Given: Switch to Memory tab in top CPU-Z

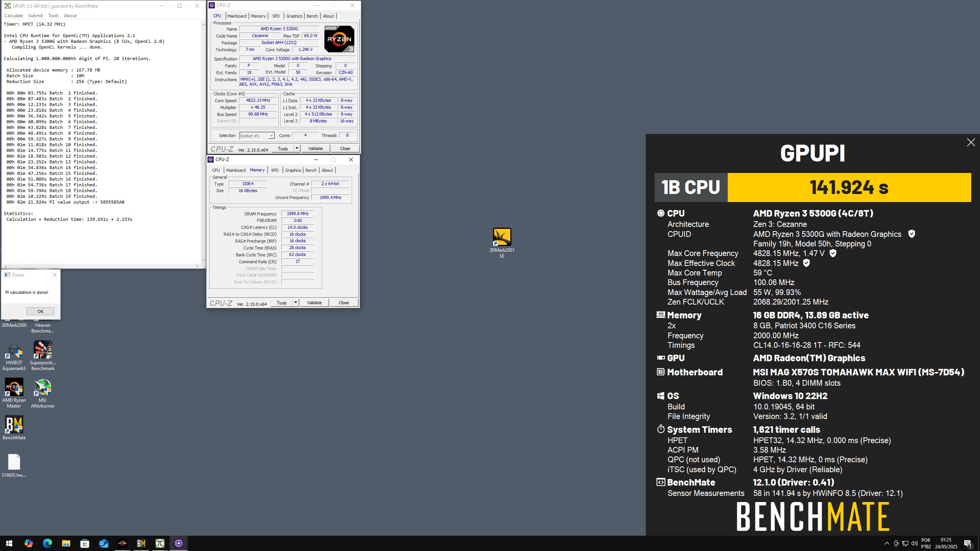Looking at the screenshot, I should coord(258,16).
